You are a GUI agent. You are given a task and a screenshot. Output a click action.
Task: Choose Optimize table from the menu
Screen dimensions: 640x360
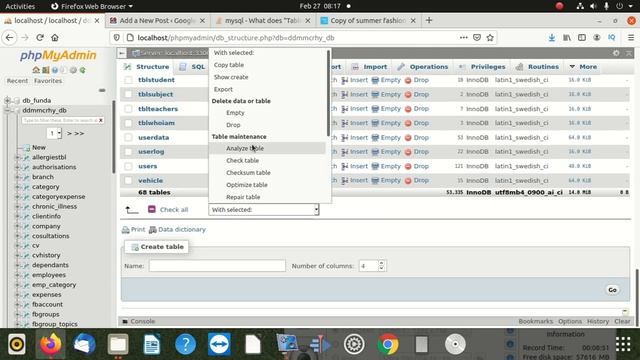tap(247, 185)
